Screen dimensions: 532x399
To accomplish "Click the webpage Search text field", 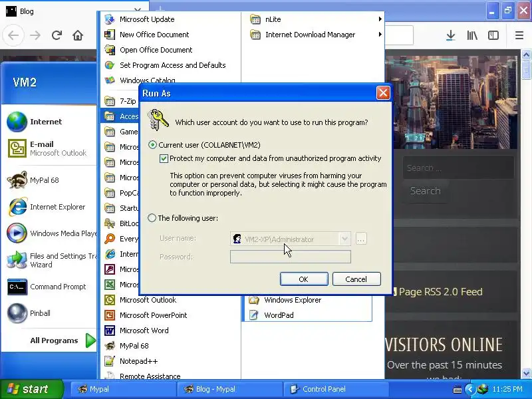I will [x=458, y=168].
